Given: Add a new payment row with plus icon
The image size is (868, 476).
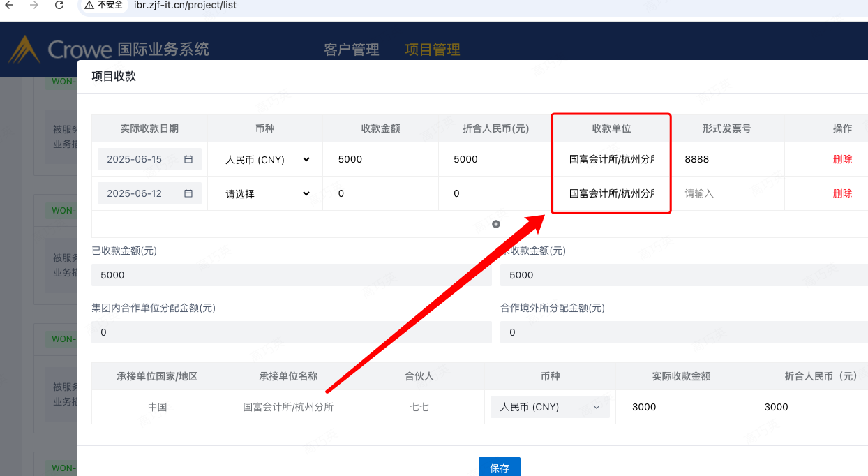Looking at the screenshot, I should point(496,224).
